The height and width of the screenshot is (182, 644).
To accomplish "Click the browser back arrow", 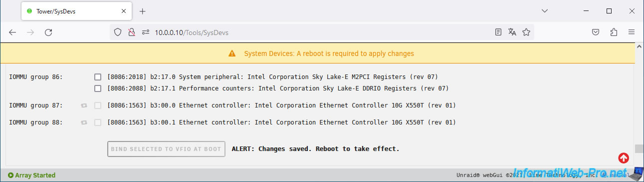I will [x=13, y=32].
